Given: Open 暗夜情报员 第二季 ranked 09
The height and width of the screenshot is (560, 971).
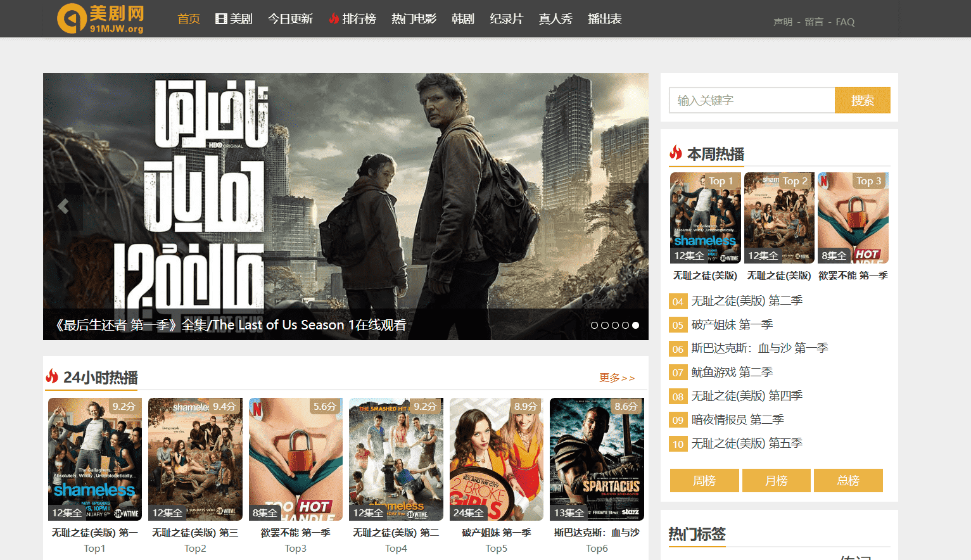Looking at the screenshot, I should coord(738,420).
